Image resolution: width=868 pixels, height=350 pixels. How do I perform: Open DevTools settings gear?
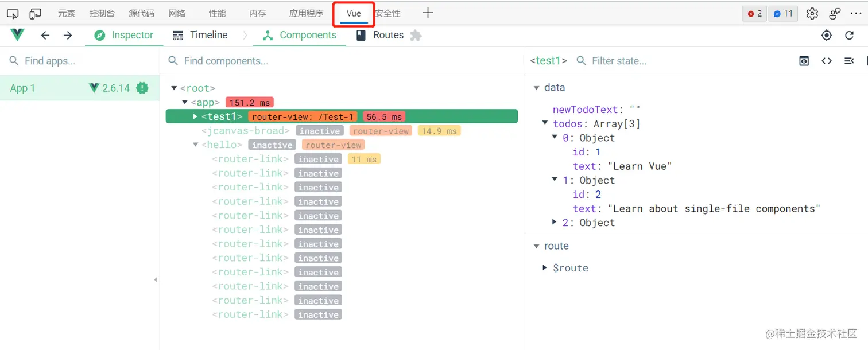812,14
